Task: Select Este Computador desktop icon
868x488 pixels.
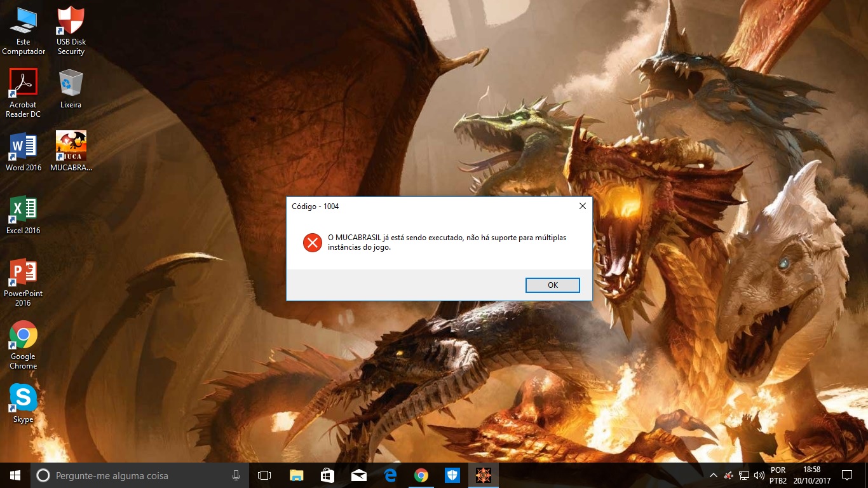Action: point(24,22)
